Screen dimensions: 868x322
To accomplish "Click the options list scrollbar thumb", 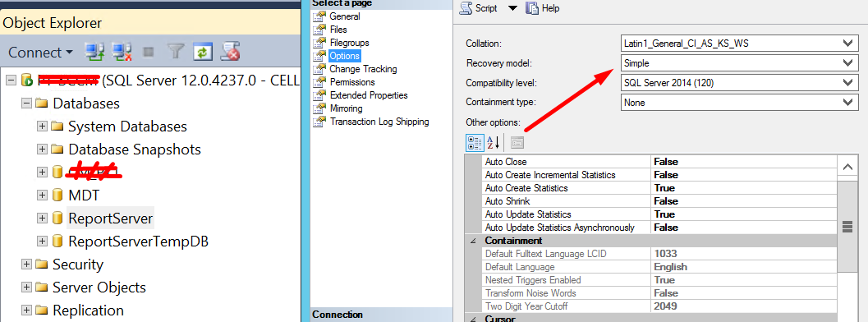I will (847, 227).
